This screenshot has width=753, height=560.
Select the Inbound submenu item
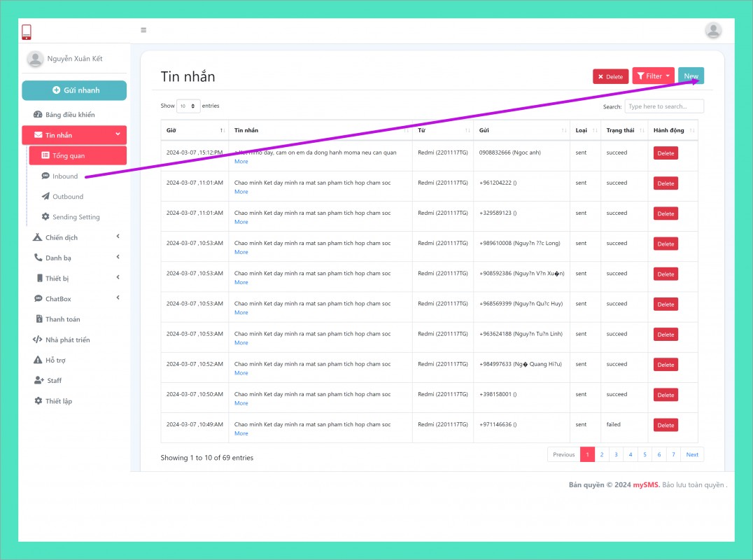coord(65,176)
